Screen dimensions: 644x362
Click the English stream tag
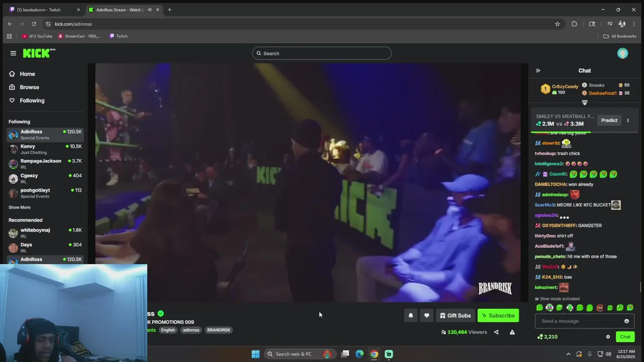pyautogui.click(x=168, y=330)
